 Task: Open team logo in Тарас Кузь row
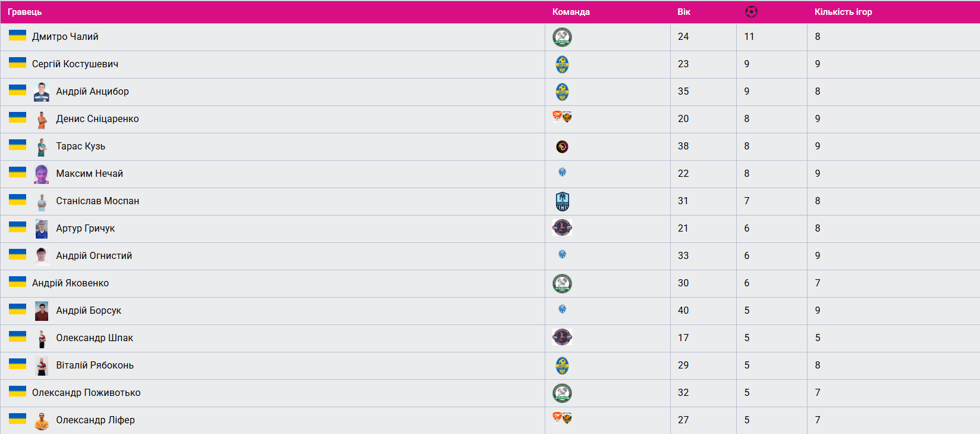562,146
